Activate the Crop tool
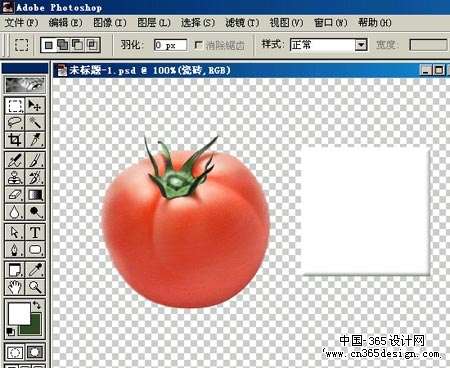450x368 pixels. pos(15,140)
